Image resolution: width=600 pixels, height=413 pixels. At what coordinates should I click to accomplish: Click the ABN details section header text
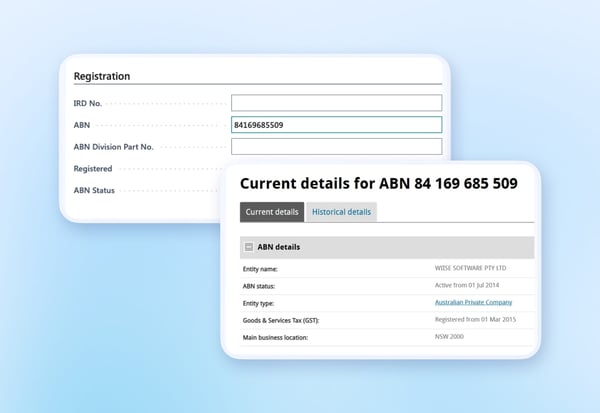point(279,247)
